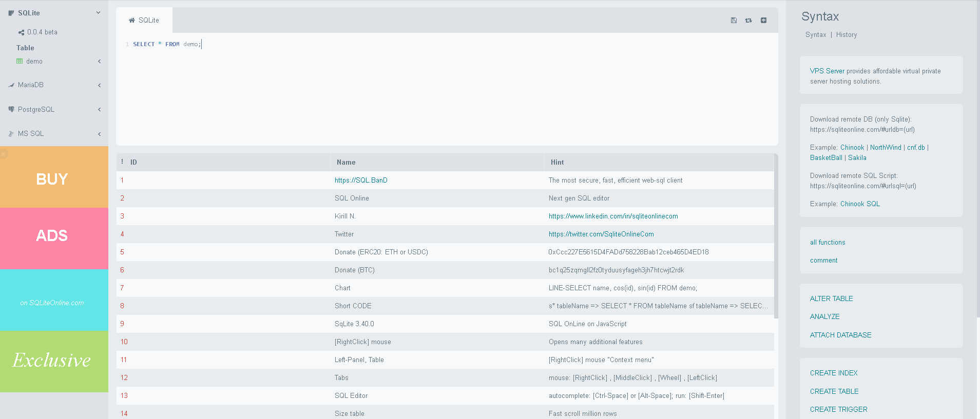Image resolution: width=980 pixels, height=419 pixels.
Task: Click the green table icon next to demo
Action: click(x=20, y=61)
